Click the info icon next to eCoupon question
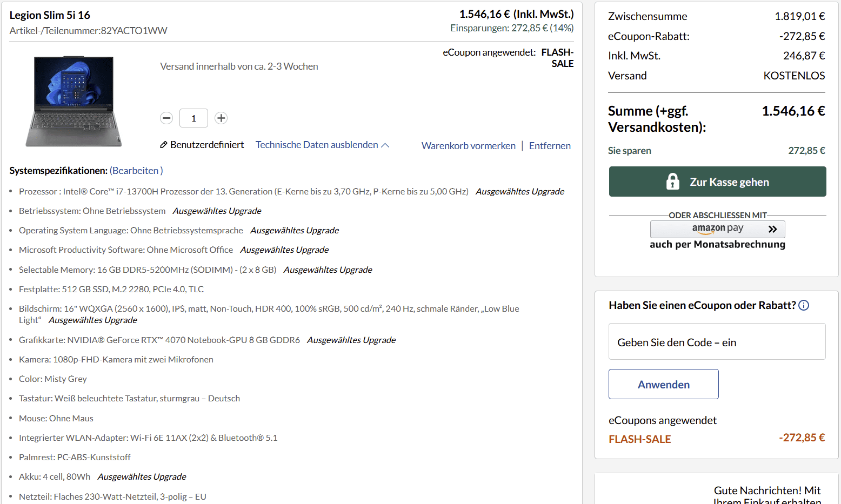The height and width of the screenshot is (504, 841). tap(804, 305)
